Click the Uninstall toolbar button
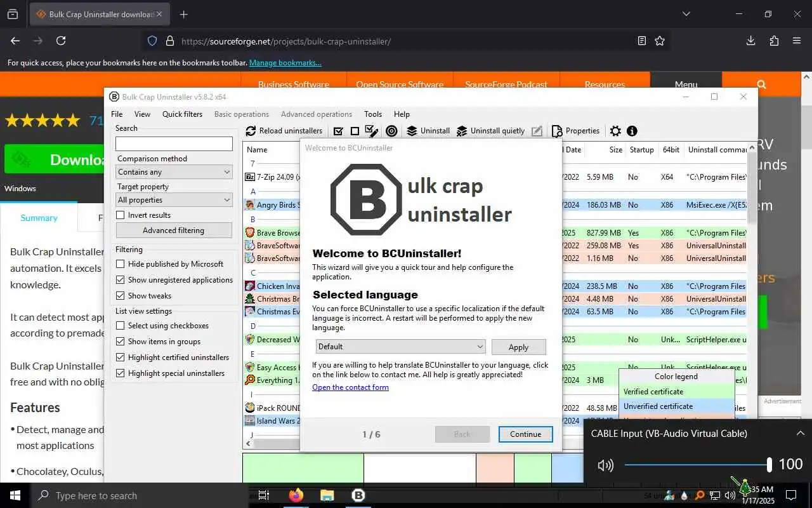Image resolution: width=812 pixels, height=508 pixels. [428, 131]
